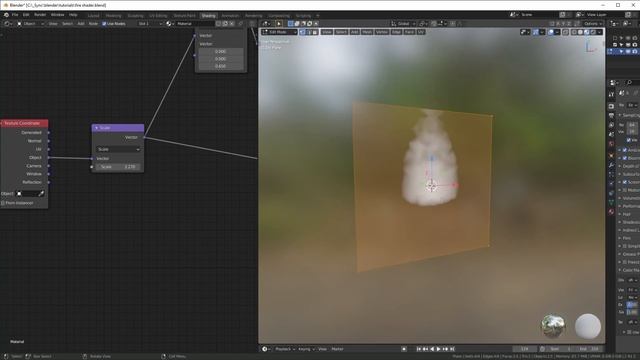Click the Scene properties tab icon
The width and height of the screenshot is (640, 360).
pos(611,134)
